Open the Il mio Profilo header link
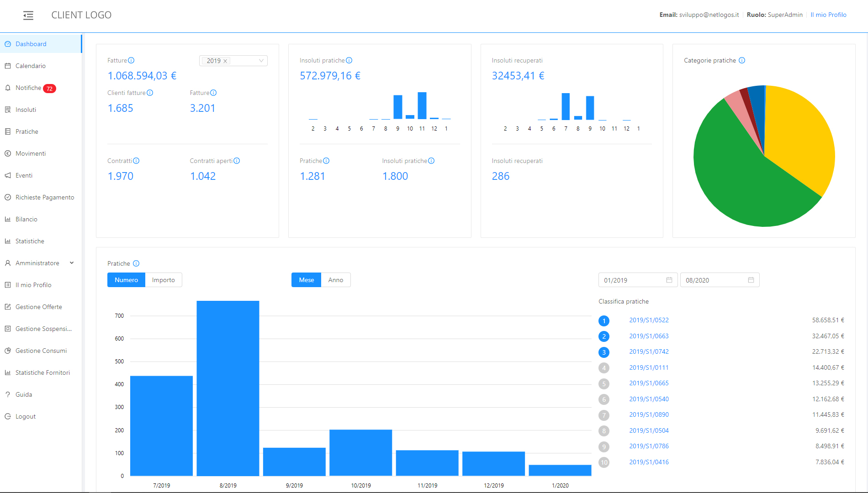The image size is (868, 493). click(x=828, y=15)
